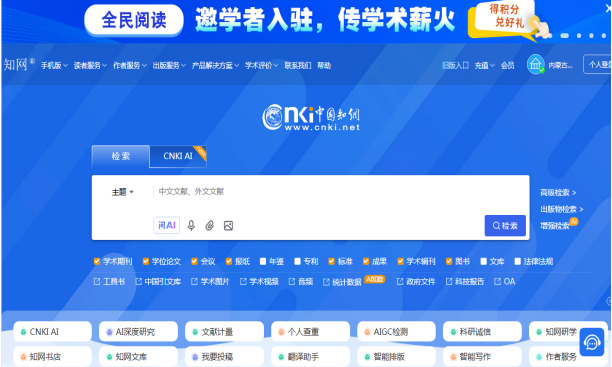
Task: Open the 科技报告 external link
Action: pyautogui.click(x=465, y=281)
